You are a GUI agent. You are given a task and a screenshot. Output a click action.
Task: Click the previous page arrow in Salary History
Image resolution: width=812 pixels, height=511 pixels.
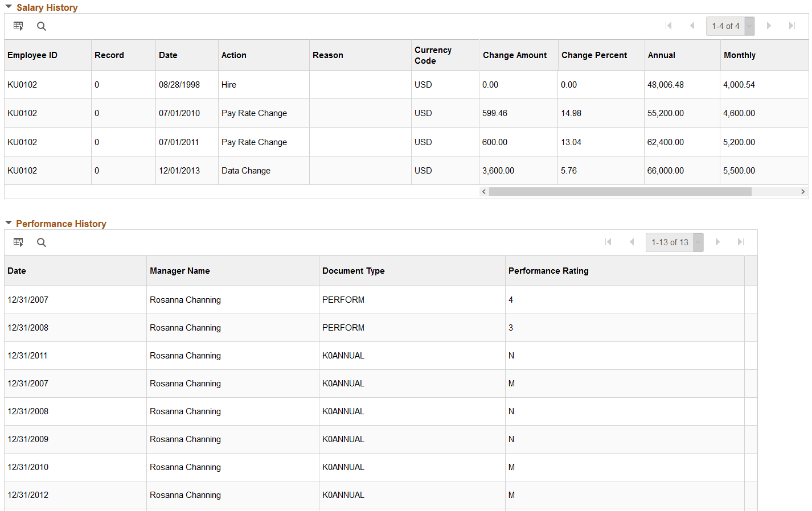(x=692, y=26)
